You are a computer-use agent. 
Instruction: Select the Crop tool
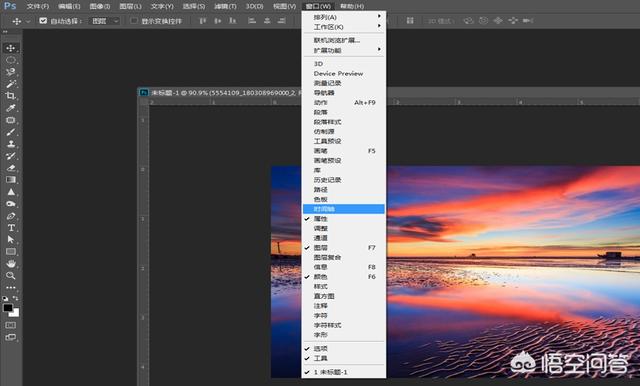pyautogui.click(x=11, y=96)
